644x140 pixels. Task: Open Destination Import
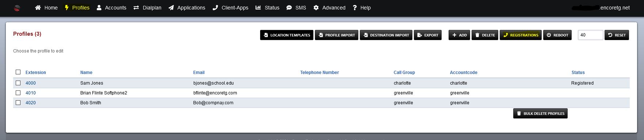386,35
